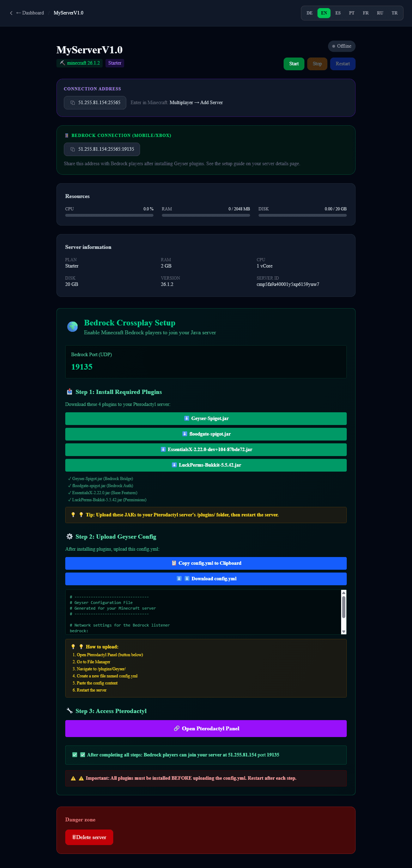The height and width of the screenshot is (868, 412).
Task: Click the download arrow icon on EssentialsX button
Action: 163,449
